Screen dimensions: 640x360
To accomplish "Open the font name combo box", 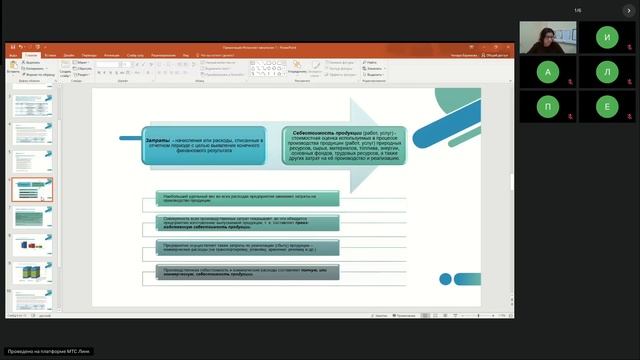I will click(107, 64).
